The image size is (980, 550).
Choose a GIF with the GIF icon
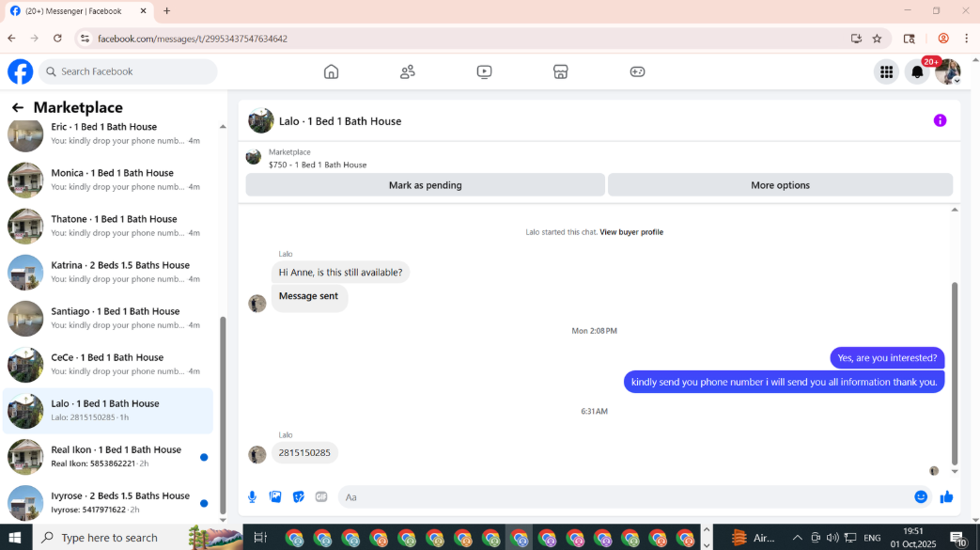point(321,496)
